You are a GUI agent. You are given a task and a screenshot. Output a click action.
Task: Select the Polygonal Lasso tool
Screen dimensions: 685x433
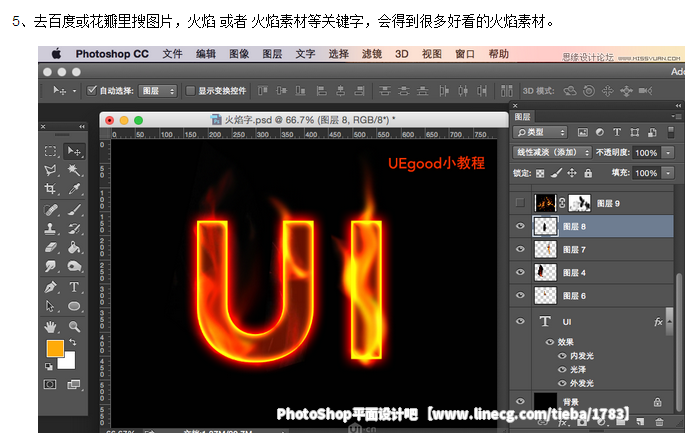click(51, 170)
